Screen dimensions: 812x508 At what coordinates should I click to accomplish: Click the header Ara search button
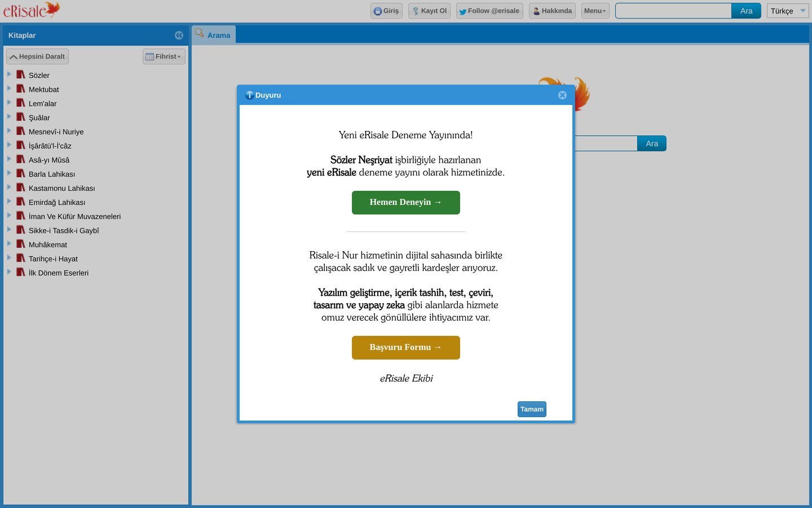coord(746,11)
